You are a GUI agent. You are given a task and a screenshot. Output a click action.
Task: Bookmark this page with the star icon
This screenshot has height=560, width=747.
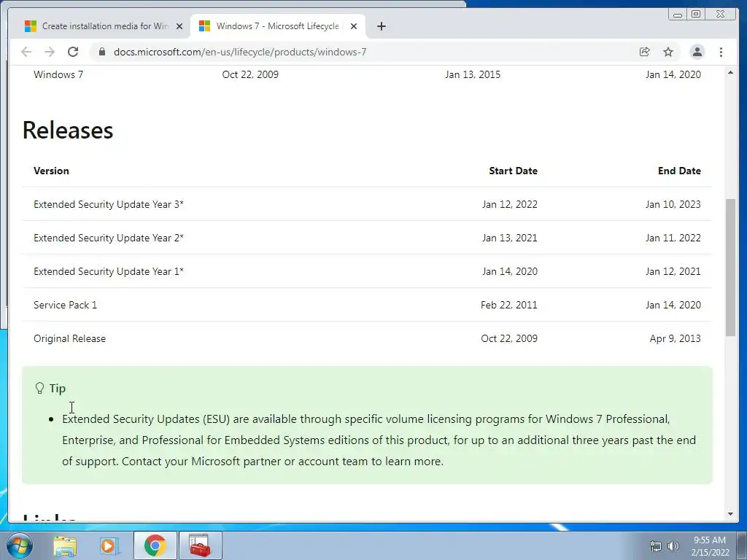668,52
